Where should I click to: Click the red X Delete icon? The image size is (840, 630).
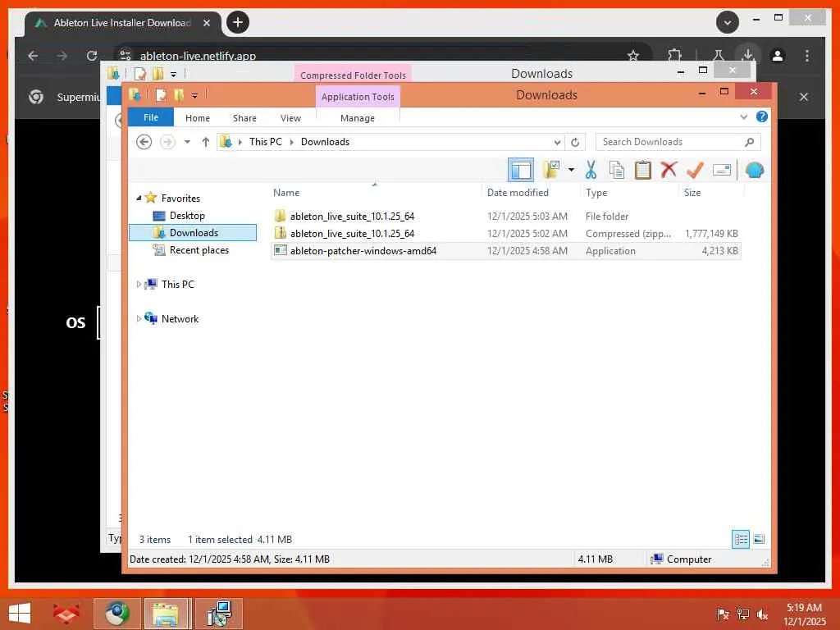(669, 170)
